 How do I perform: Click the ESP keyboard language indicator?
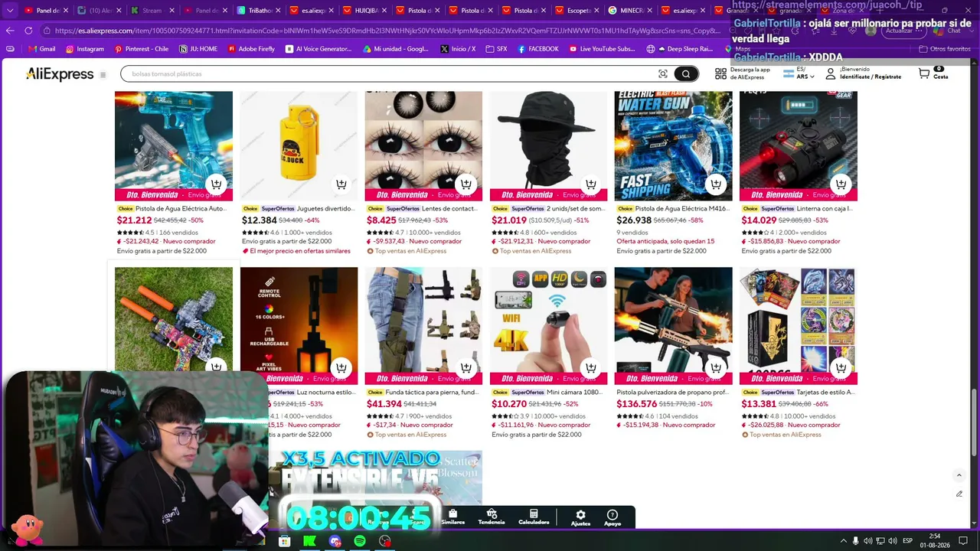[x=909, y=541]
